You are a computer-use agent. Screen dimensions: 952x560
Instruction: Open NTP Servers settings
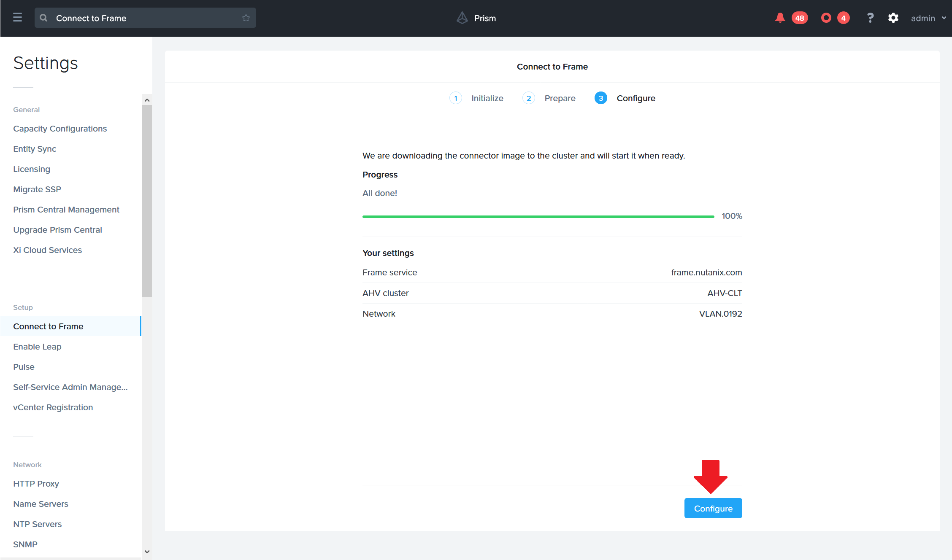pyautogui.click(x=37, y=524)
